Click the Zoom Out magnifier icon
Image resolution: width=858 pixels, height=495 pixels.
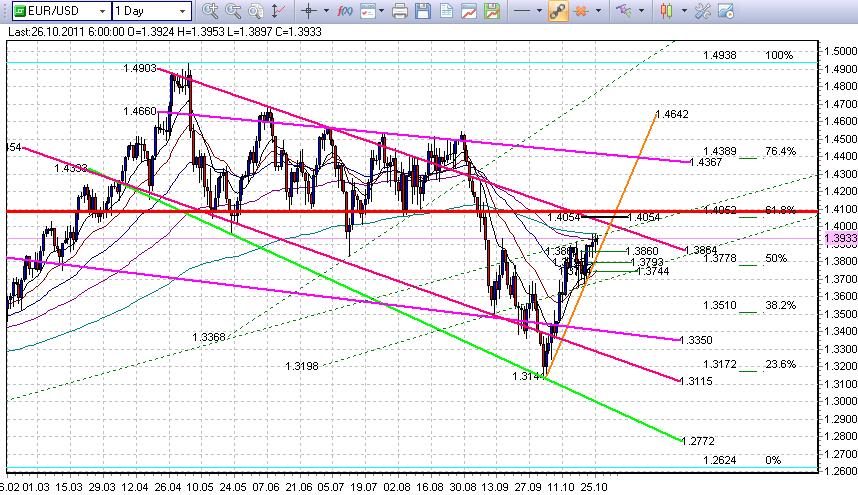click(x=233, y=10)
